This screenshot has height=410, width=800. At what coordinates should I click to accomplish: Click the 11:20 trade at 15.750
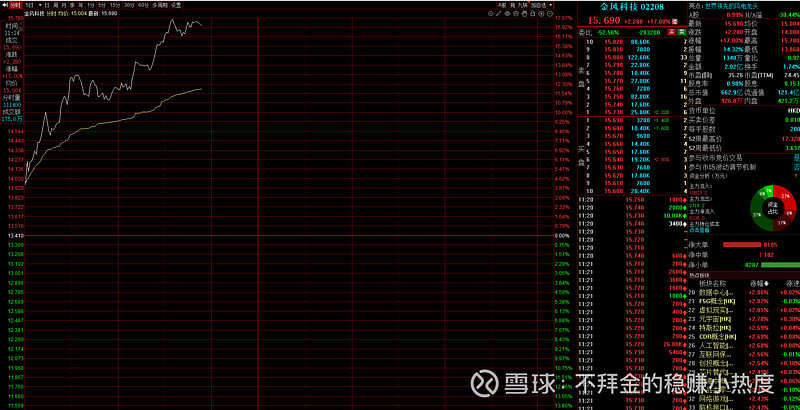(632, 199)
